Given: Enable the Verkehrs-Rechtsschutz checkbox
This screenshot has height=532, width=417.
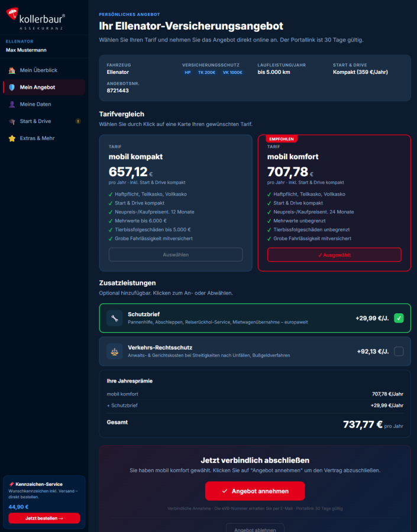Looking at the screenshot, I should coord(399,351).
